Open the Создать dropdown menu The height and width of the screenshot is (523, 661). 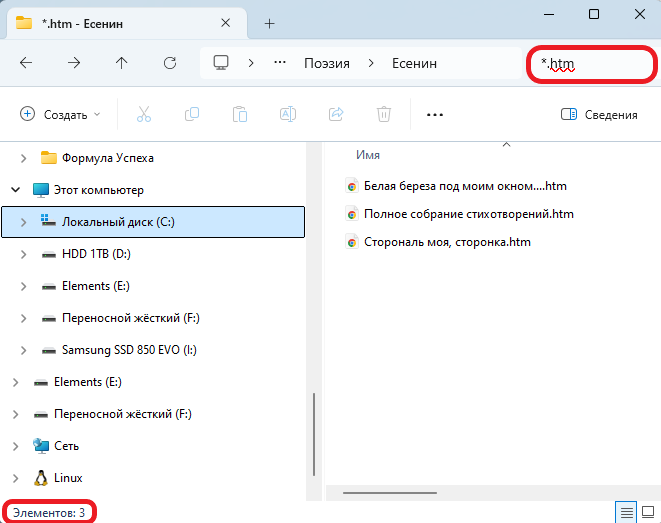pos(61,115)
